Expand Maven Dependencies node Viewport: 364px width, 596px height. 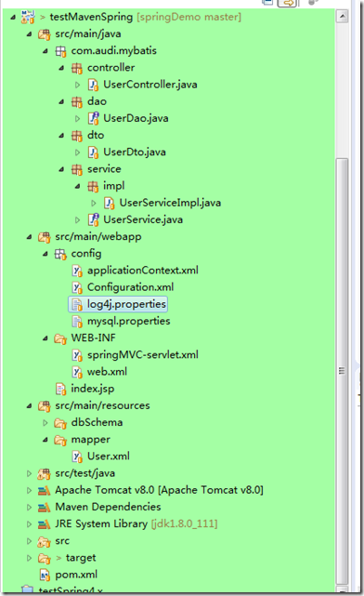[29, 508]
